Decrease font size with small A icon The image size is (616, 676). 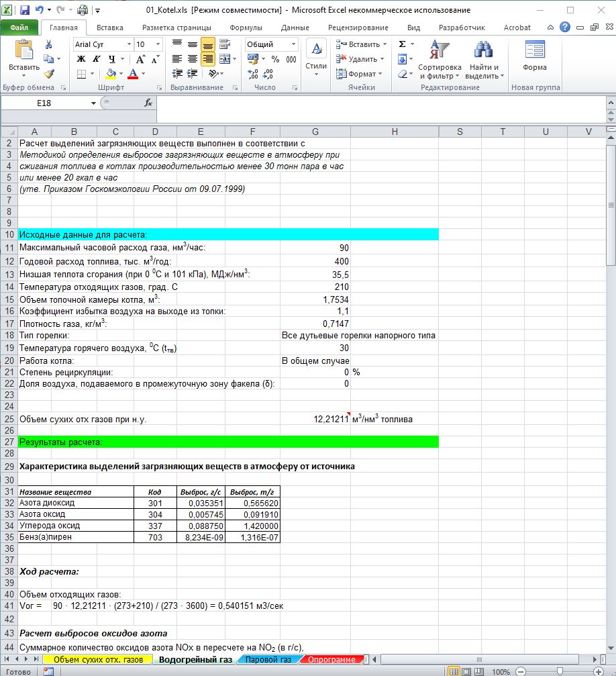155,59
